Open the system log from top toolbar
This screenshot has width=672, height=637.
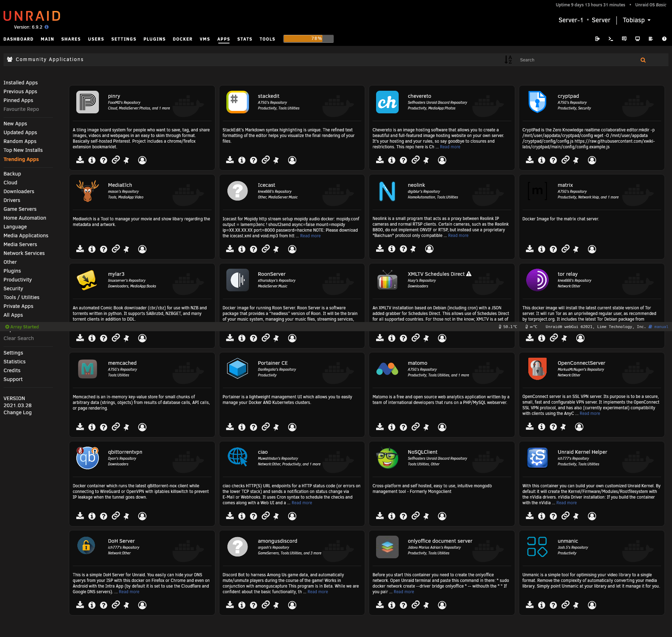click(651, 39)
